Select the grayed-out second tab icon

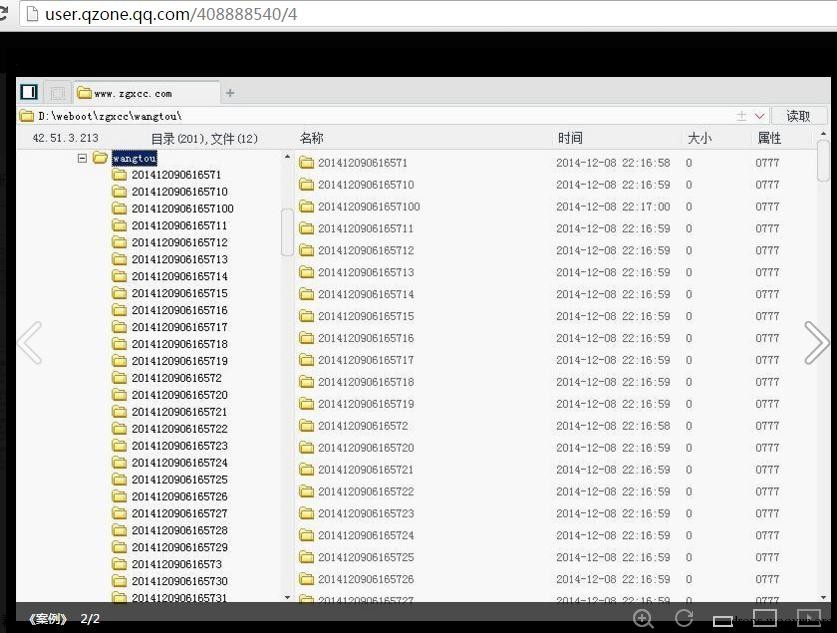pyautogui.click(x=57, y=93)
